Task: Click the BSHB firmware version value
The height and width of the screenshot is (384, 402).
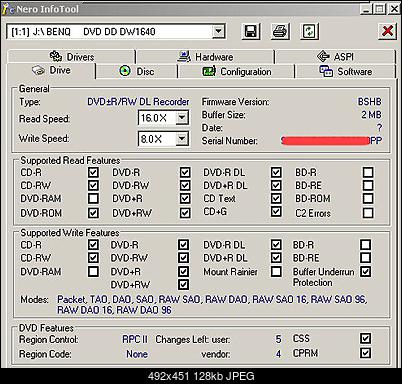Action: coord(369,102)
